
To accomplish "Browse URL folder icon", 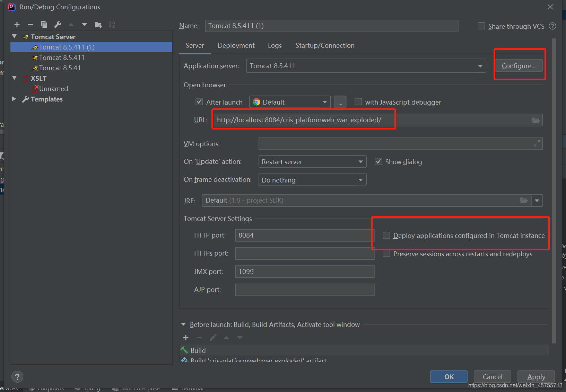I will tap(536, 120).
